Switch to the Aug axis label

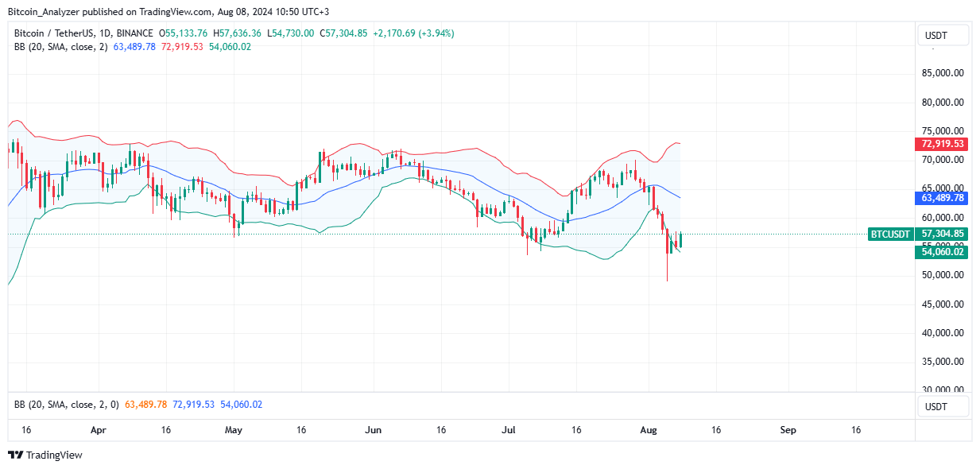point(649,430)
